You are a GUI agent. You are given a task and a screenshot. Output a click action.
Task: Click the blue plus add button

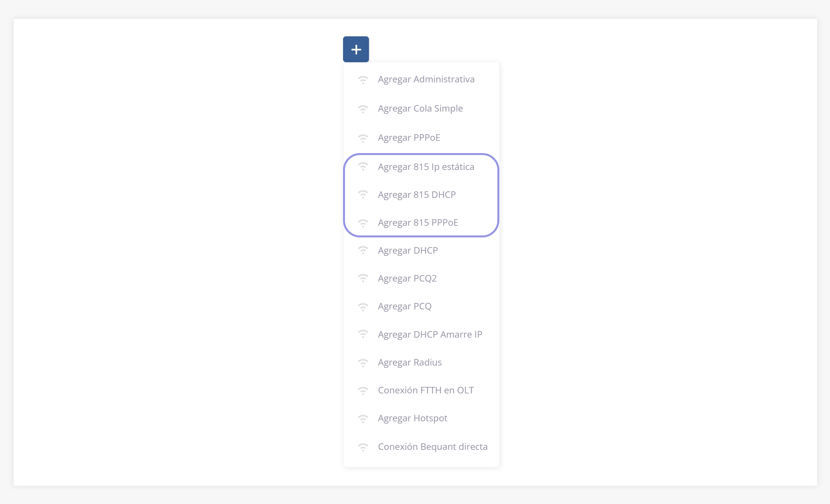pyautogui.click(x=356, y=49)
